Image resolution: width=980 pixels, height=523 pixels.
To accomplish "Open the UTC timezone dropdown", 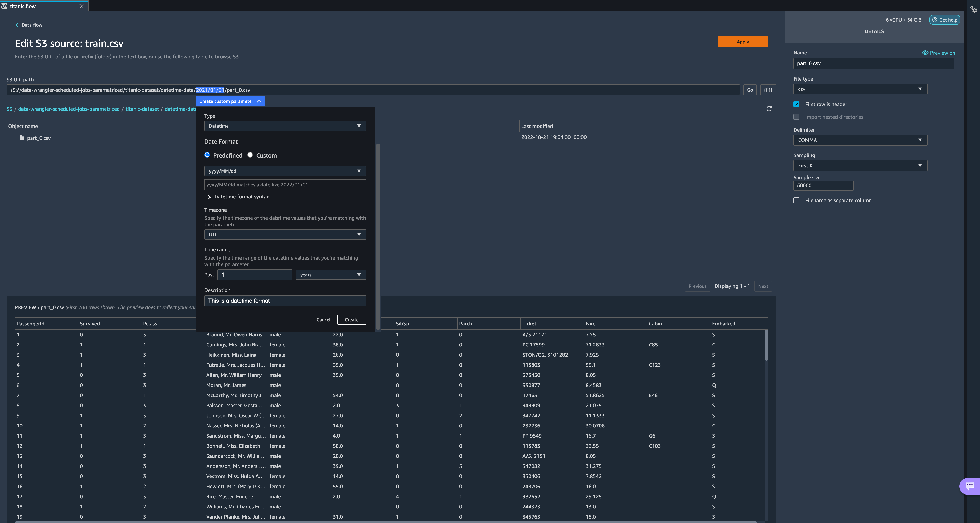I will tap(285, 235).
